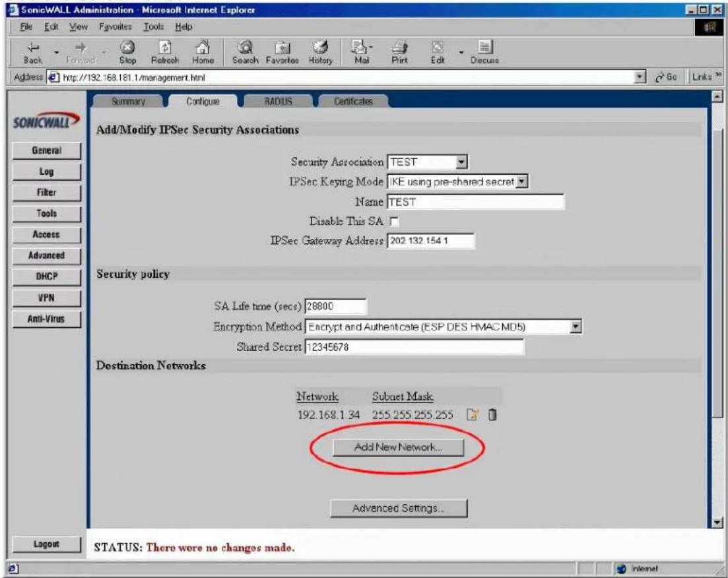This screenshot has height=578, width=728.
Task: Expand the address bar history dropdown
Action: click(x=640, y=78)
